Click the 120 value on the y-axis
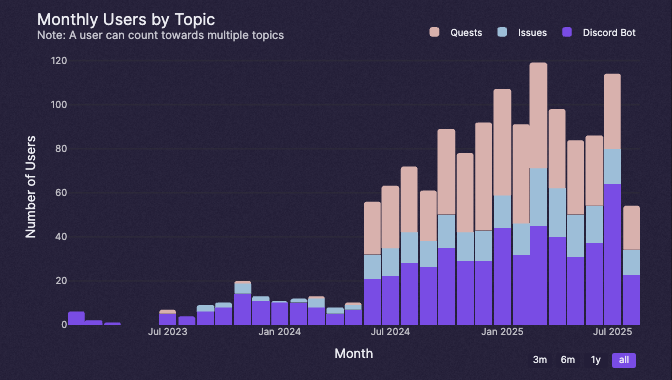 (59, 61)
